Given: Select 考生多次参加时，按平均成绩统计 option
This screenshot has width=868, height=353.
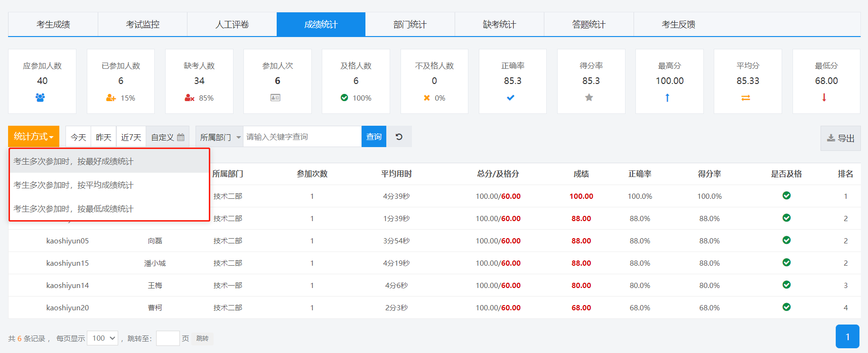Looking at the screenshot, I should point(74,185).
